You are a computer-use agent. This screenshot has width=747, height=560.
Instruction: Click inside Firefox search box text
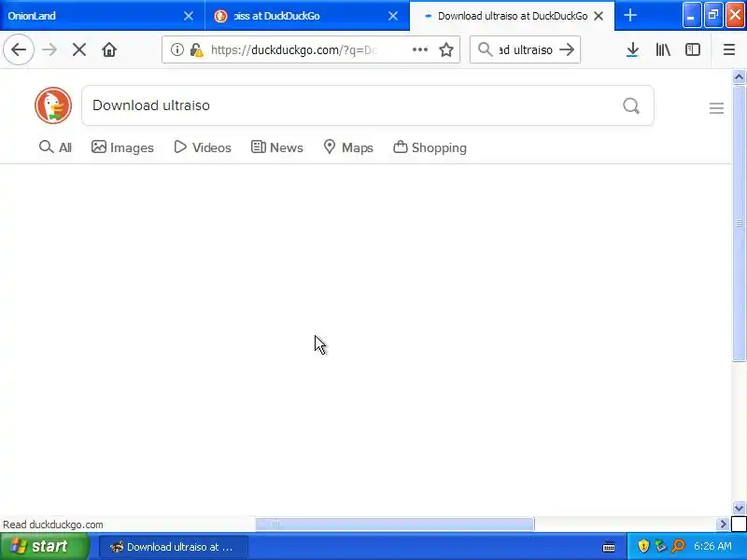click(x=526, y=49)
